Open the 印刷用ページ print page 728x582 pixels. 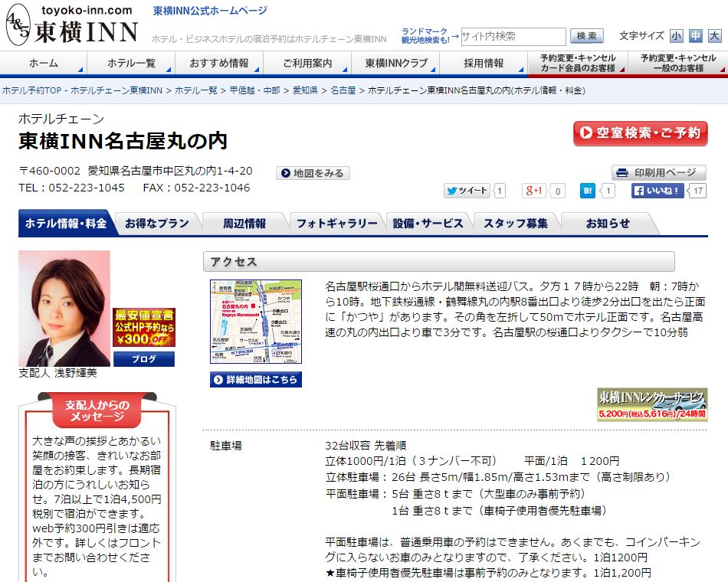[659, 172]
